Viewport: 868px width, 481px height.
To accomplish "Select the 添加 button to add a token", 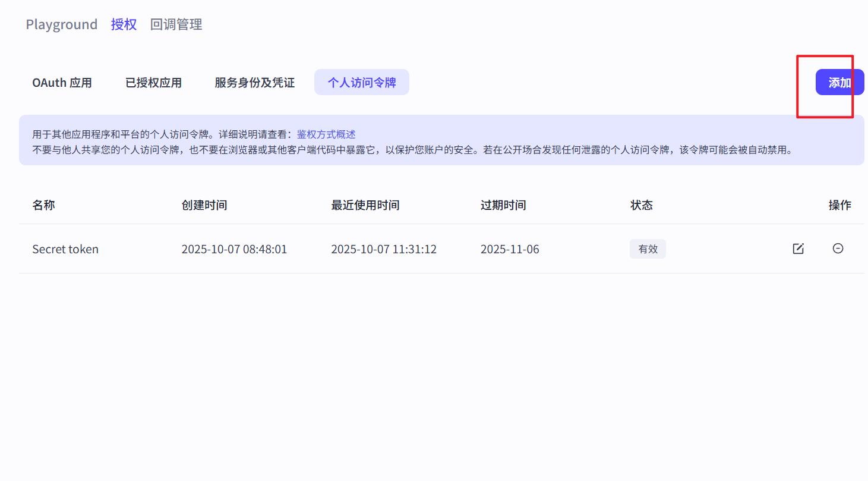I will click(839, 82).
